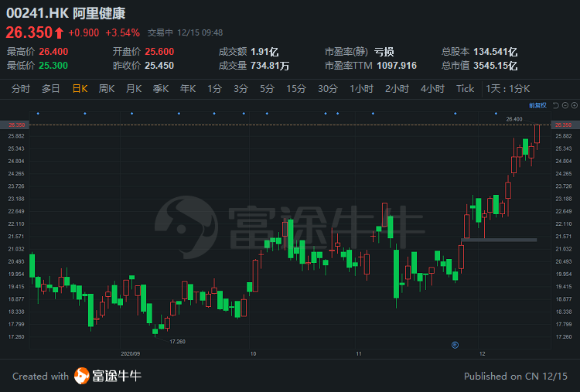Click the 成交量 734.81万 value
This screenshot has height=392, width=580.
point(270,66)
